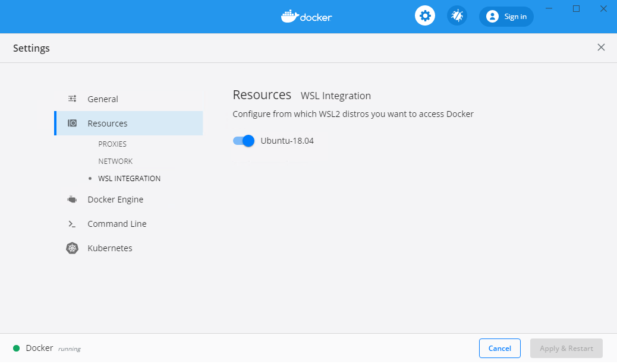Select the Kubernetes settings entry
Screen dimensions: 617x364
(110, 248)
